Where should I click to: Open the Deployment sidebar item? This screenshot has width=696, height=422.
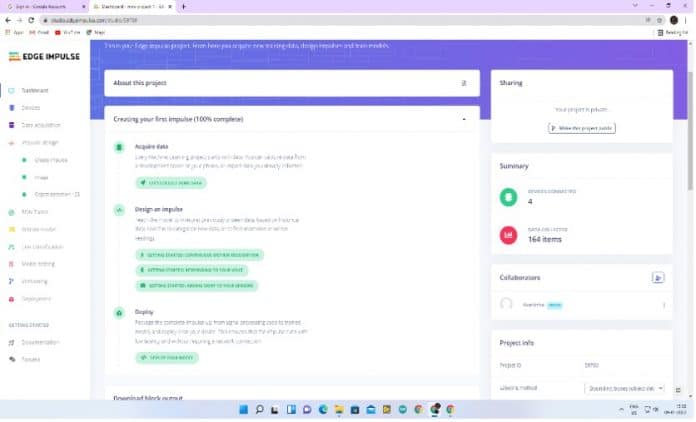coord(35,298)
